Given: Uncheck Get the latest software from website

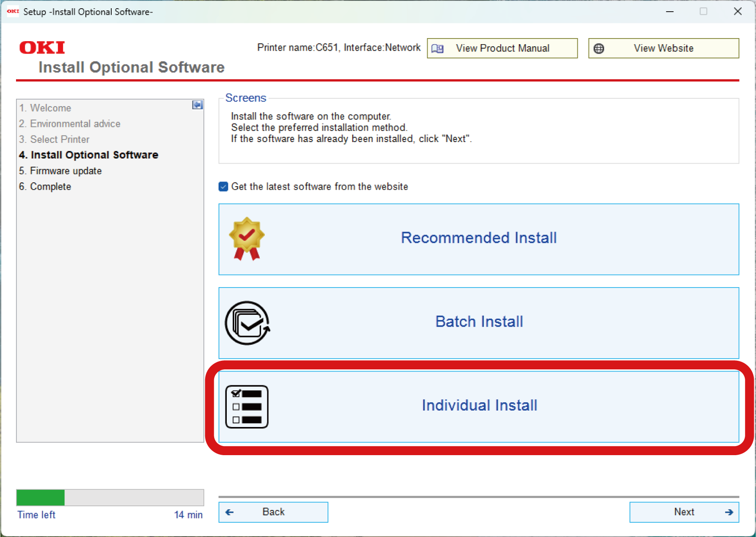Looking at the screenshot, I should coord(223,187).
